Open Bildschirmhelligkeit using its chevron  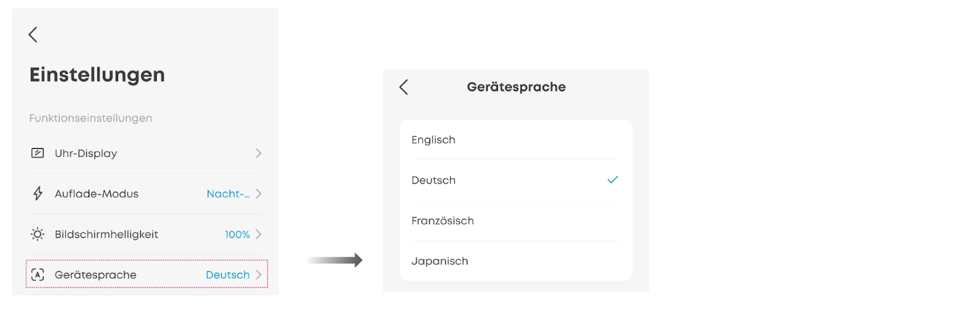[258, 234]
